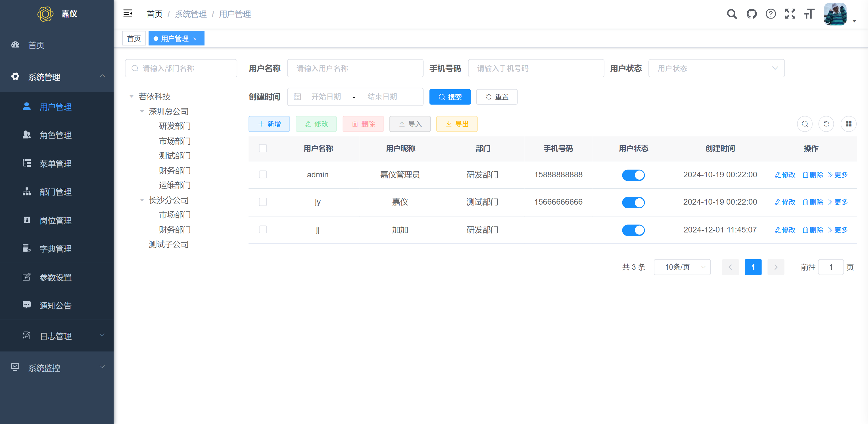868x424 pixels.
Task: Click the blue 搜索 button
Action: (450, 97)
